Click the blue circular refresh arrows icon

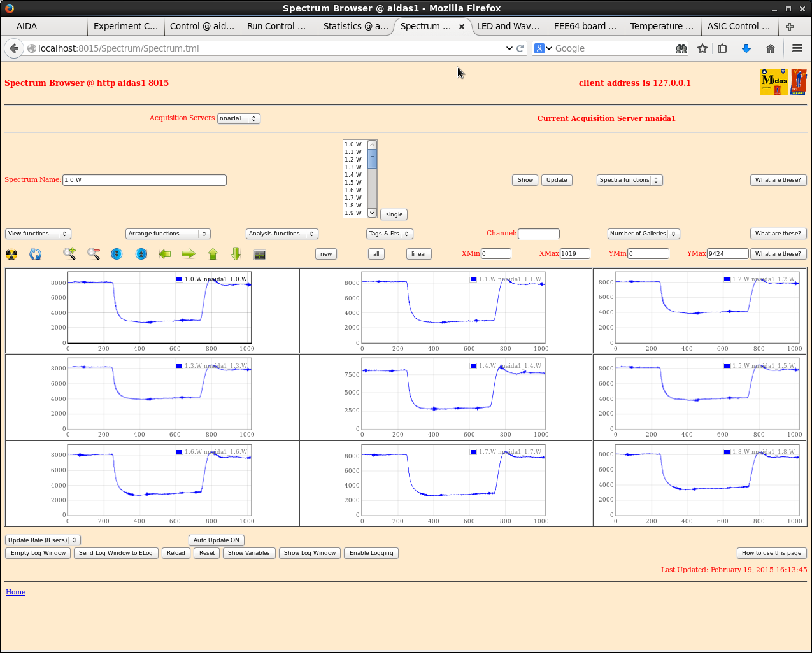point(36,255)
